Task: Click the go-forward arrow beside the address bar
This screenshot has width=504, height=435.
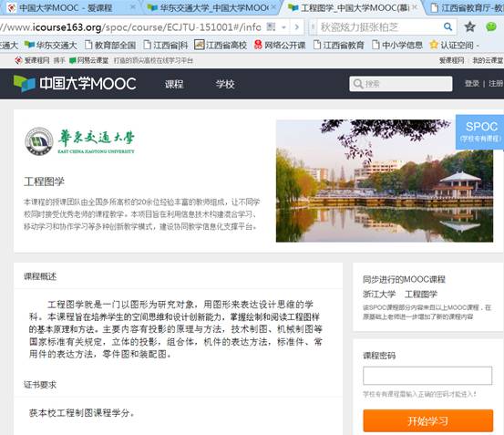Action: pos(297,27)
